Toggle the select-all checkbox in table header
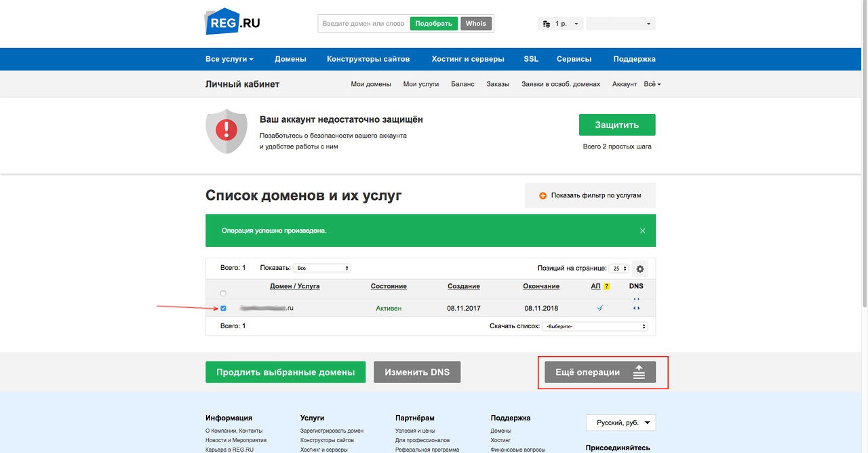The width and height of the screenshot is (868, 453). click(224, 294)
